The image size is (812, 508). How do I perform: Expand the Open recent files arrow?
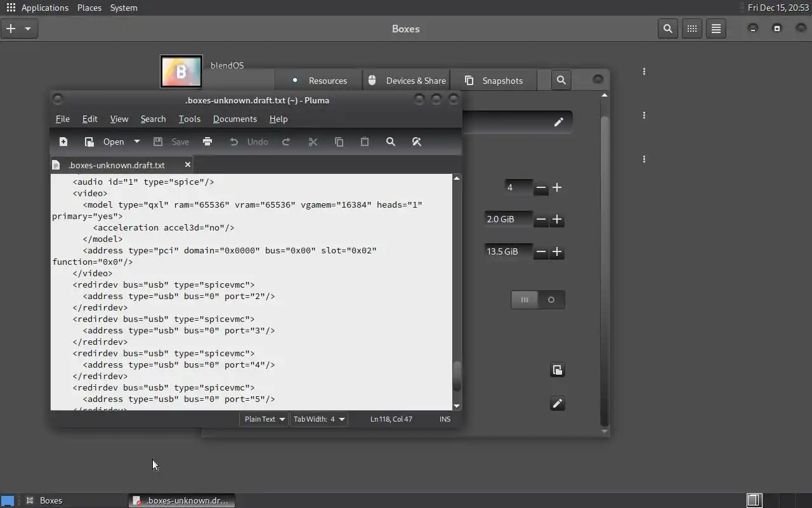136,142
